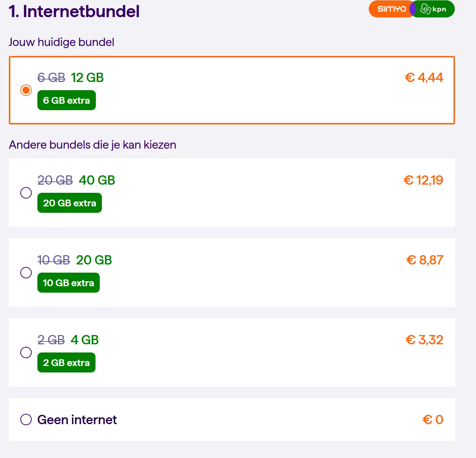The height and width of the screenshot is (458, 476).
Task: Select the 40 GB bundle radio button
Action: pos(26,193)
